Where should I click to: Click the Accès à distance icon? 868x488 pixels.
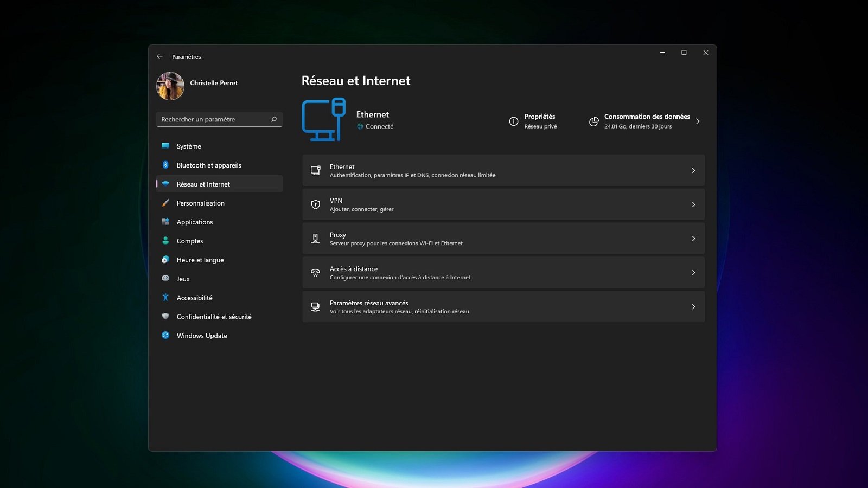pyautogui.click(x=315, y=273)
